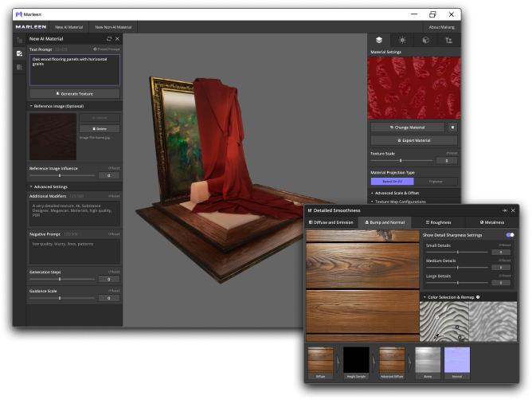The height and width of the screenshot is (400, 532).
Task: Switch to Metalness tab
Action: tap(492, 222)
